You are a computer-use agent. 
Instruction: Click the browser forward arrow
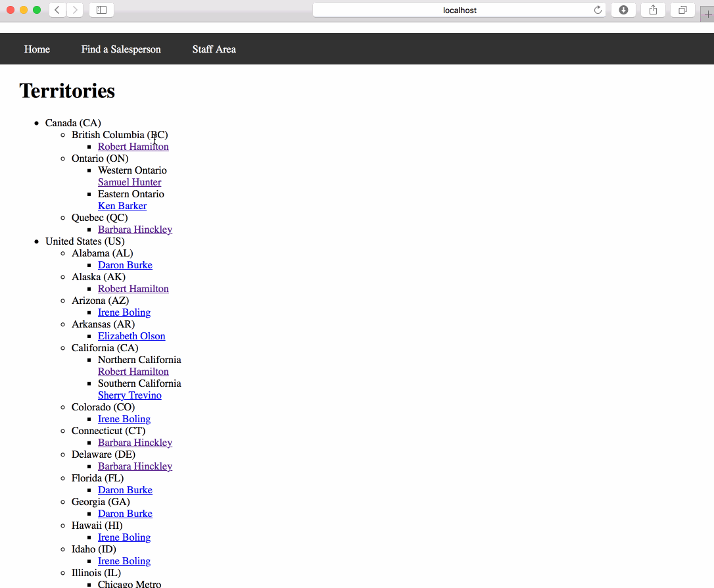pos(74,10)
